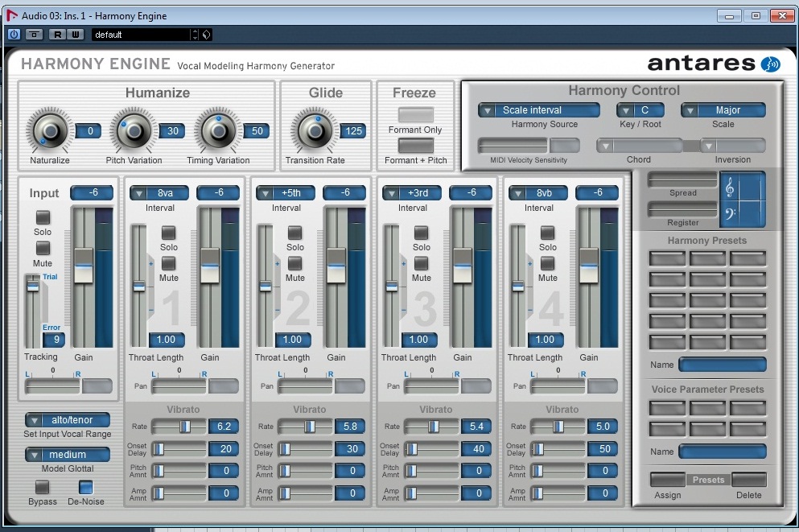Click the Write automation W button
799x532 pixels.
tap(75, 34)
